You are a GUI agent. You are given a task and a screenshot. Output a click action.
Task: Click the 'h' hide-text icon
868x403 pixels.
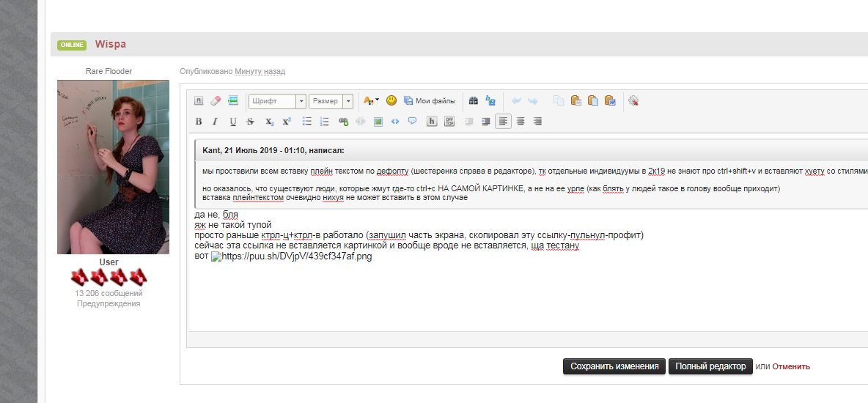(x=432, y=121)
